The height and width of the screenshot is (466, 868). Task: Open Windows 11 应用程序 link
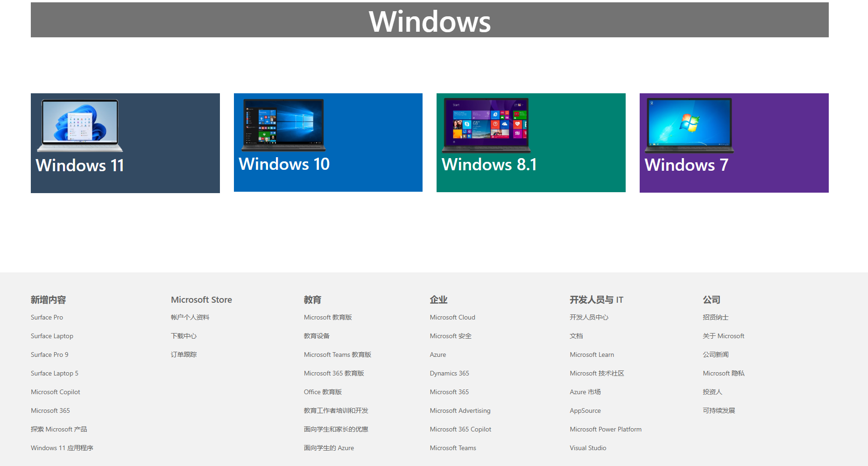(62, 448)
